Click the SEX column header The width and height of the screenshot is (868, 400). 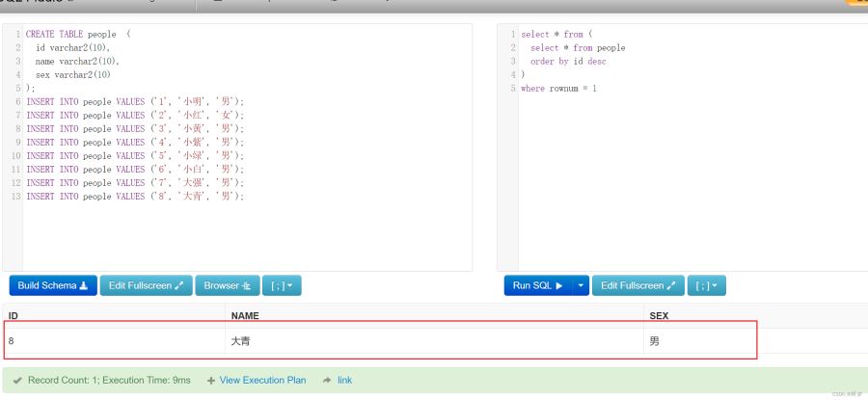659,316
